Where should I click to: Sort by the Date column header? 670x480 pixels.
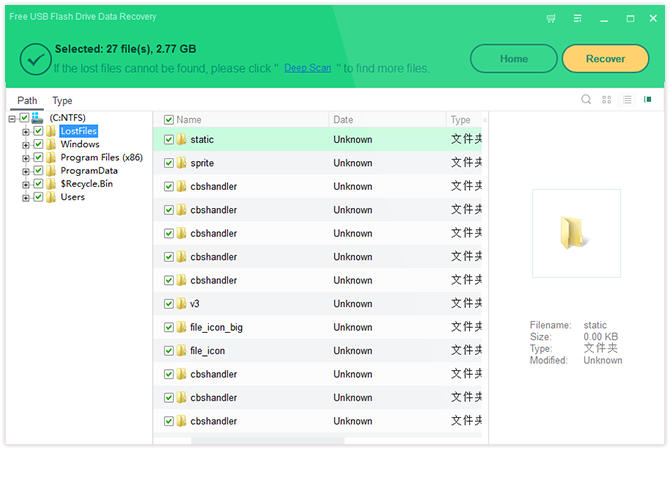(344, 120)
